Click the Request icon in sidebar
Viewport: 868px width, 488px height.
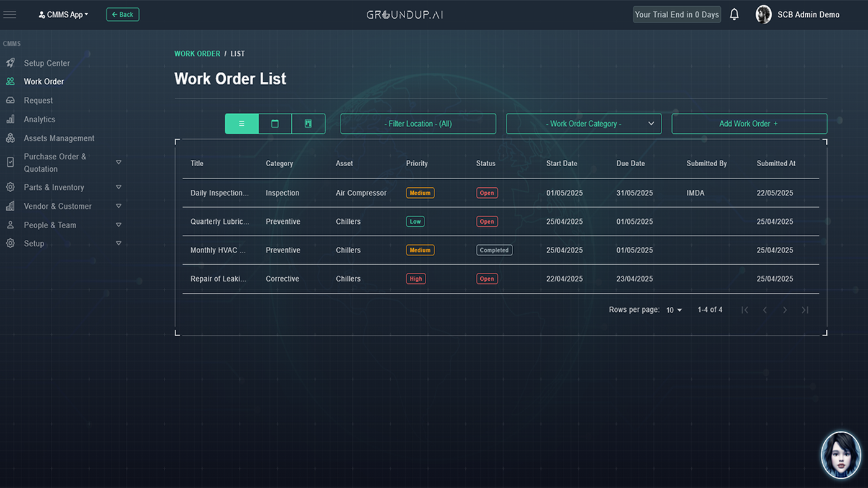[x=11, y=100]
